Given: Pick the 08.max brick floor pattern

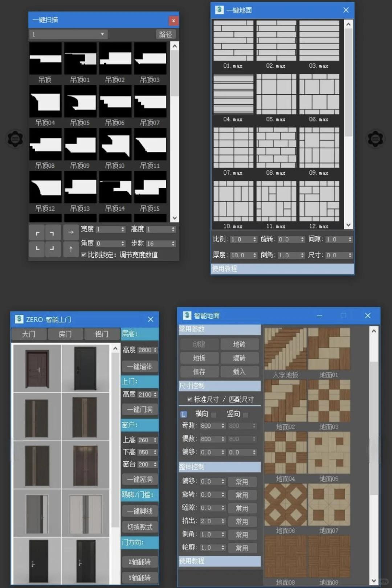Looking at the screenshot, I should coord(276,147).
